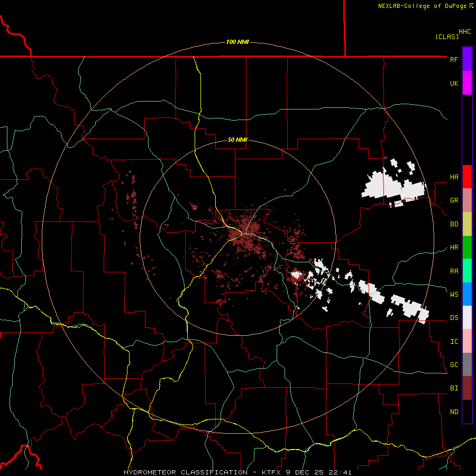Click the UK magenta legend swatch
Screen dimensions: 476x476
click(x=467, y=83)
